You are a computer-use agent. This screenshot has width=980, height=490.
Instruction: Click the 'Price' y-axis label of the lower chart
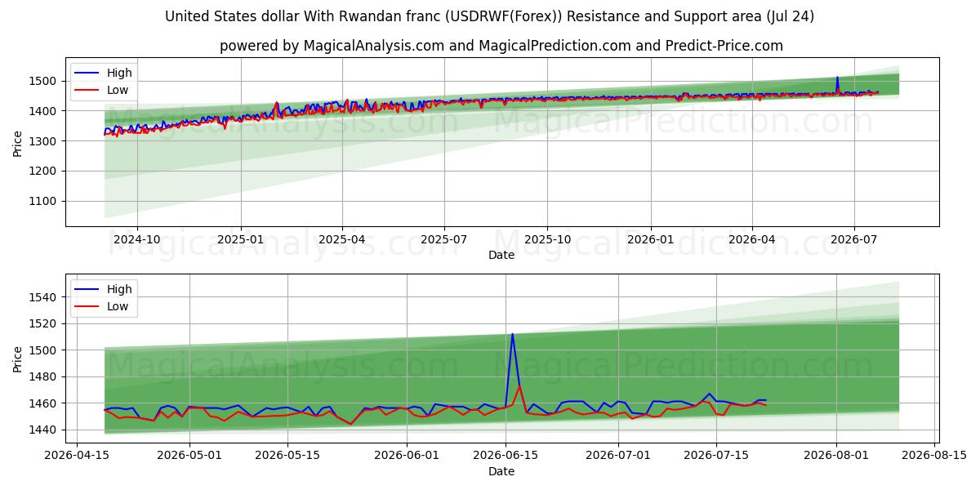(x=18, y=359)
